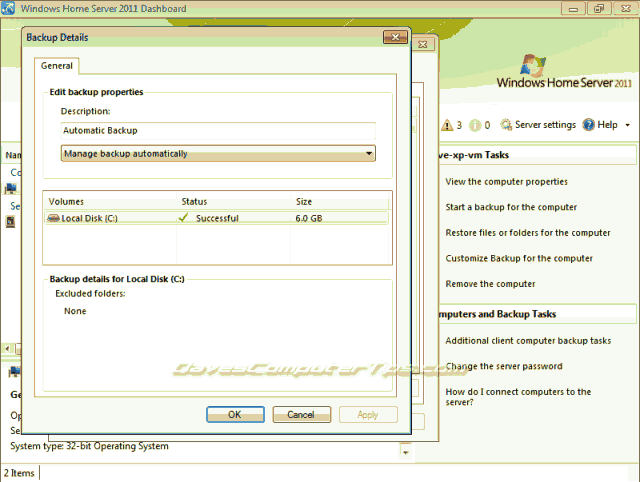This screenshot has height=482, width=640.
Task: Click the left scroll arrow in dashboard list
Action: click(x=8, y=349)
